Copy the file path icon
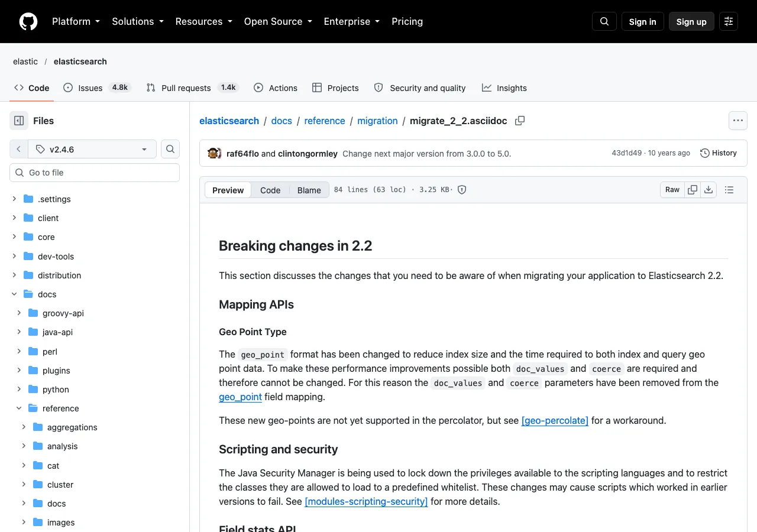757x532 pixels. point(520,121)
